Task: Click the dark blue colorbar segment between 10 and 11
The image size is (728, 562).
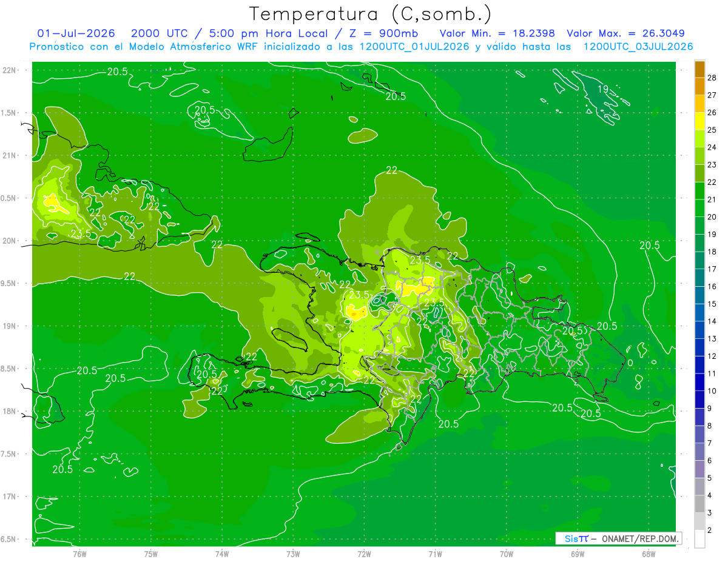Action: [x=699, y=383]
